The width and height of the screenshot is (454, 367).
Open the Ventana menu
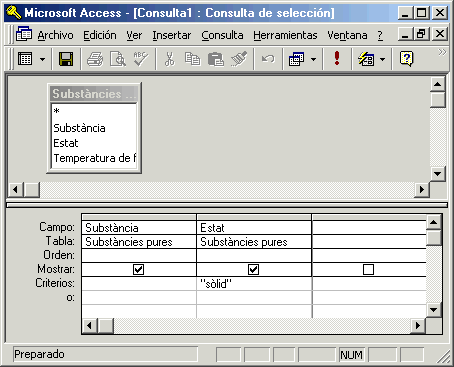coord(347,35)
